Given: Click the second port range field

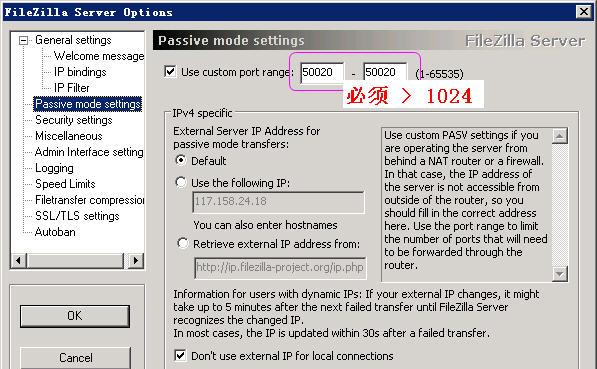Looking at the screenshot, I should [x=385, y=72].
